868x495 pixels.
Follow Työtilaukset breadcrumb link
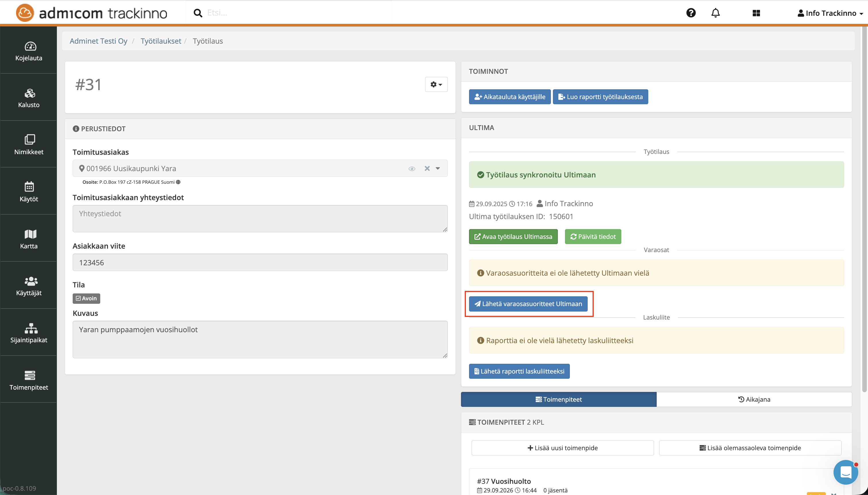[x=161, y=41]
